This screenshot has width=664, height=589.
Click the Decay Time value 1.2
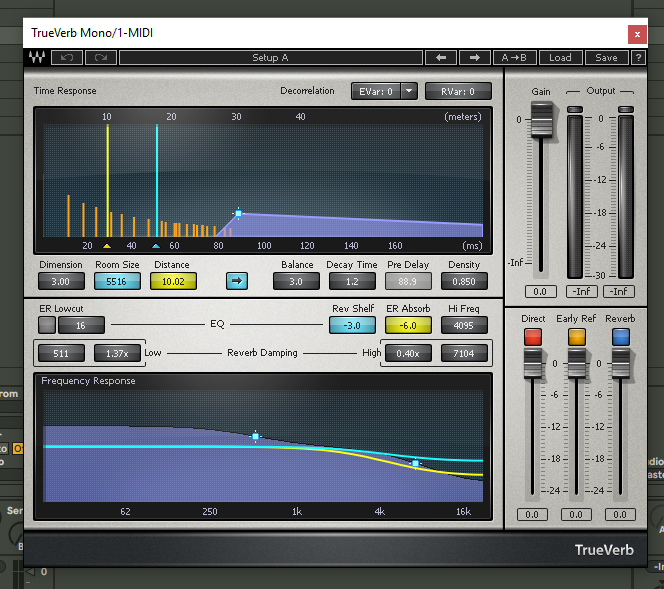click(352, 281)
